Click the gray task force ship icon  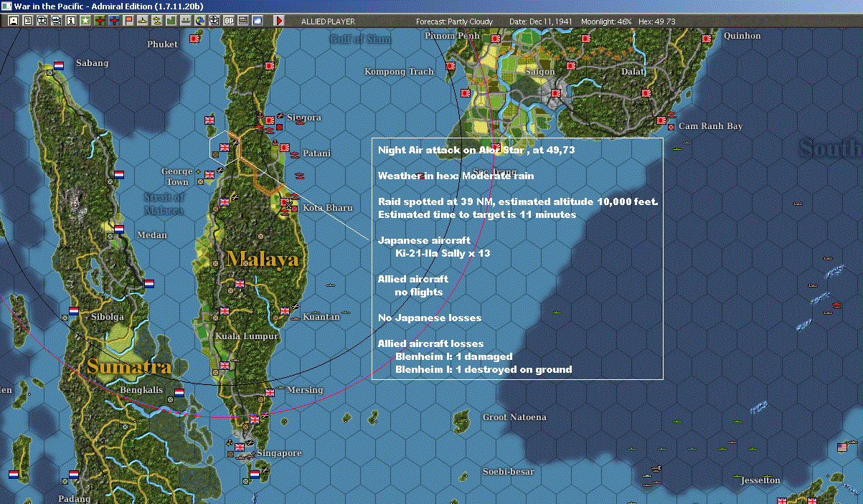coord(186,21)
